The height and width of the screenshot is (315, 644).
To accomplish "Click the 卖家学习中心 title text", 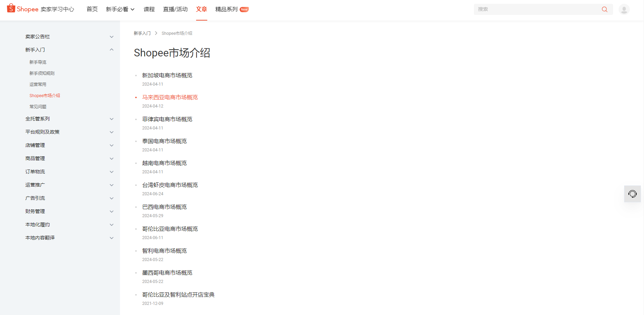I will tap(57, 9).
